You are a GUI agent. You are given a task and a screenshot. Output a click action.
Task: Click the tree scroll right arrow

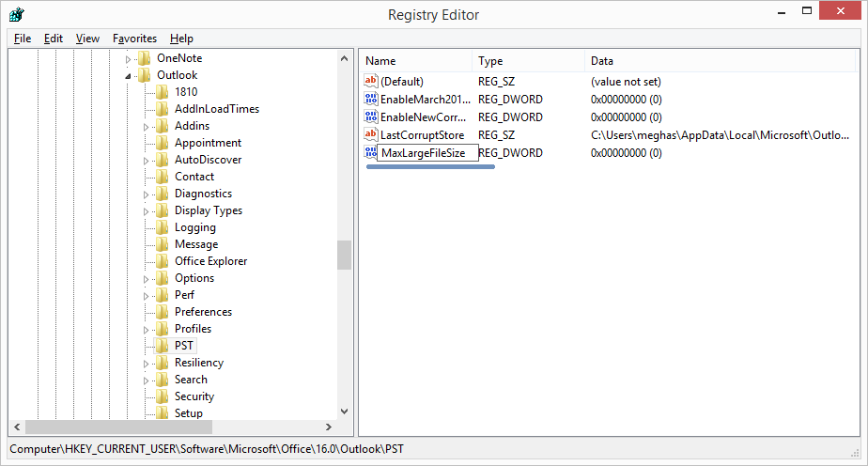(328, 427)
